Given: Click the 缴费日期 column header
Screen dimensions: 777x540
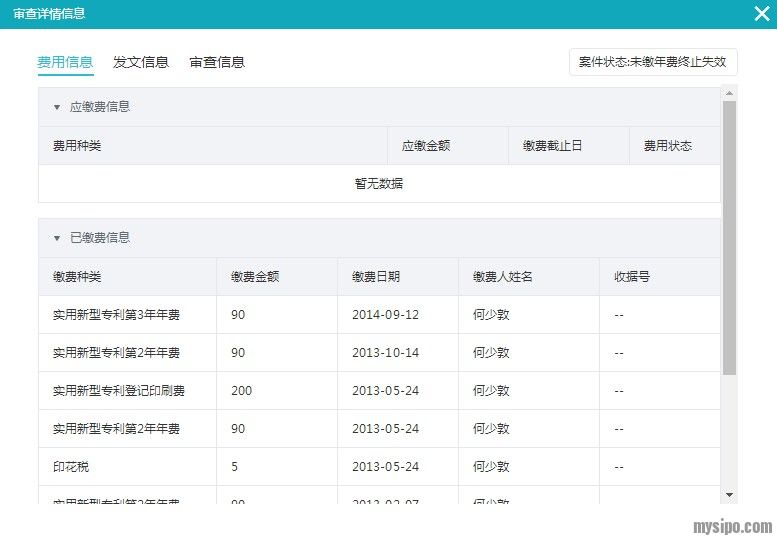Looking at the screenshot, I should (x=376, y=277).
